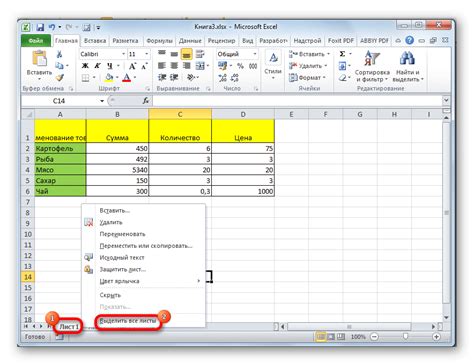This screenshot has width=474, height=364.
Task: Click the decrease font size icon
Action: click(x=144, y=66)
